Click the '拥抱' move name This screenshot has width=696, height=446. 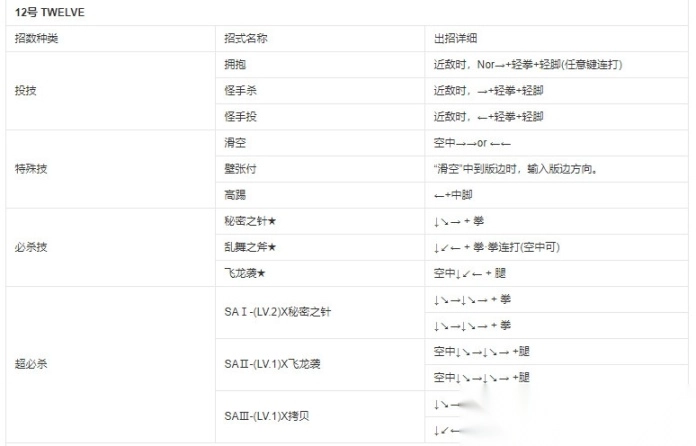click(x=235, y=64)
